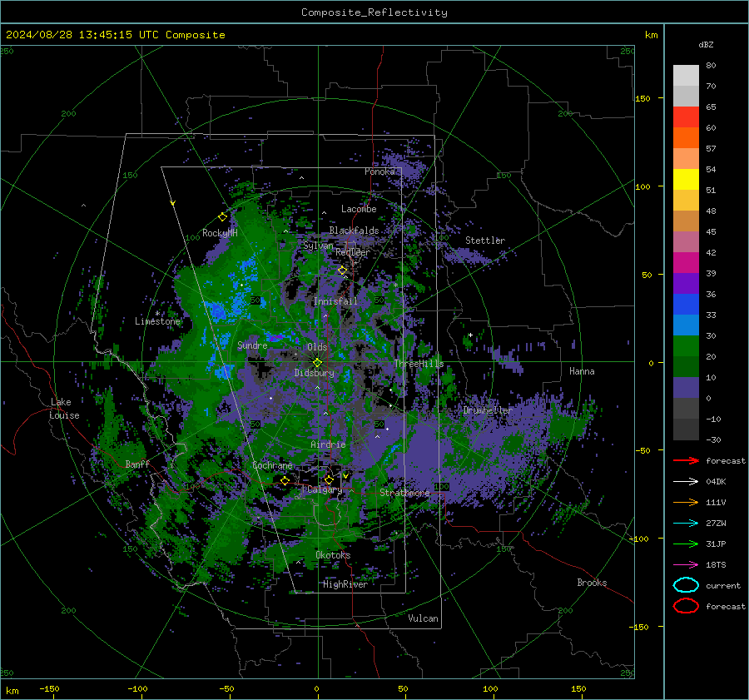Viewport: 749px width, 700px height.
Task: Click the yellow diamond marker below Cochrane
Action: pyautogui.click(x=285, y=480)
